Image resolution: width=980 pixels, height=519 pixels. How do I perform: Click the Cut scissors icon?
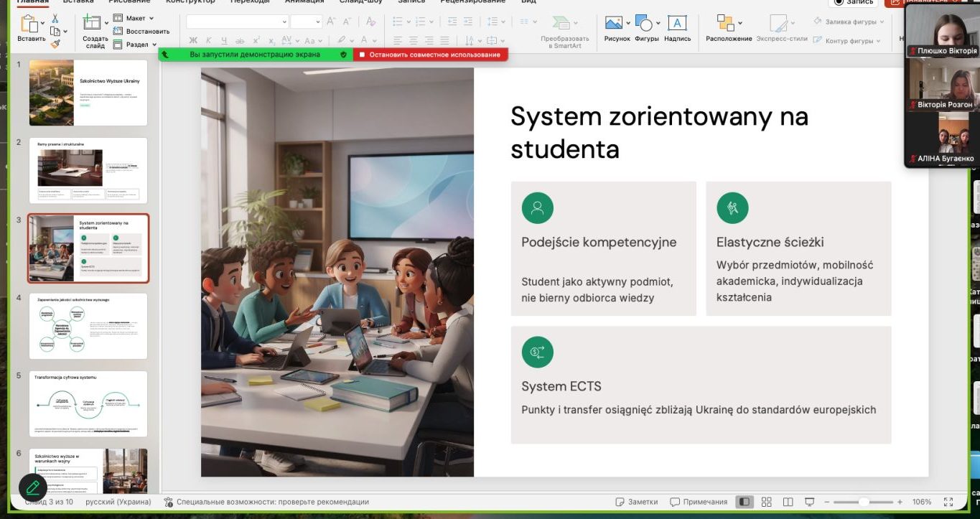pyautogui.click(x=55, y=19)
